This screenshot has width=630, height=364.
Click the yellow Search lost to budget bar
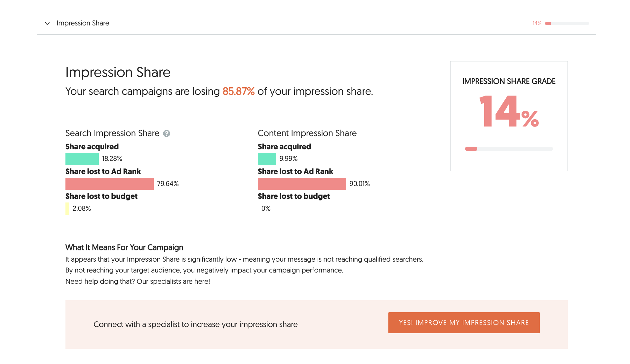click(67, 208)
